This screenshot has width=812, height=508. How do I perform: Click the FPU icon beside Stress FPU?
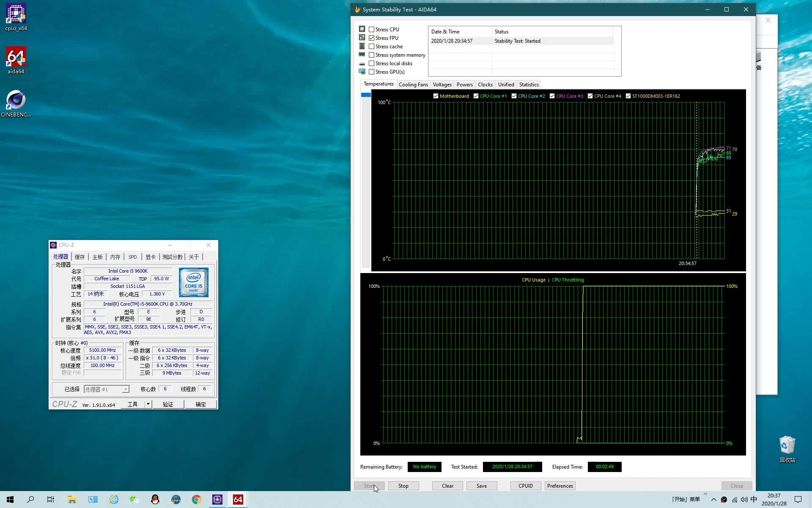coord(362,37)
